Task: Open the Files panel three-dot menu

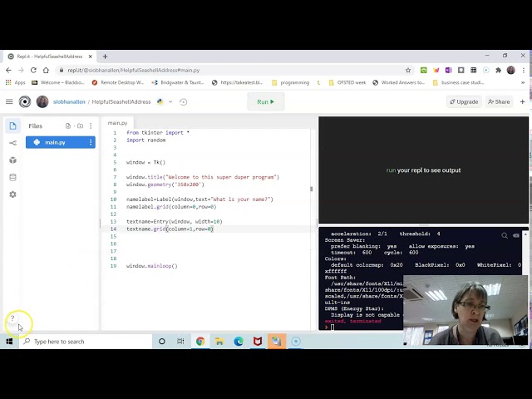Action: (x=91, y=126)
